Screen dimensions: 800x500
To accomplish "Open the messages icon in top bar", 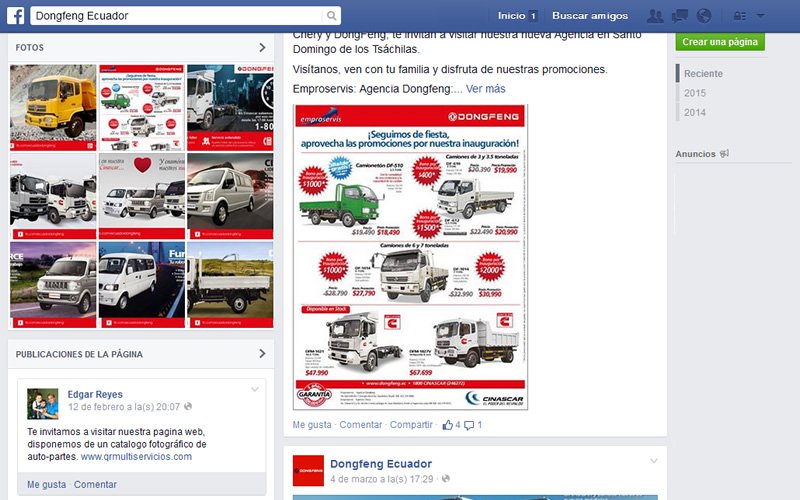I will [679, 16].
